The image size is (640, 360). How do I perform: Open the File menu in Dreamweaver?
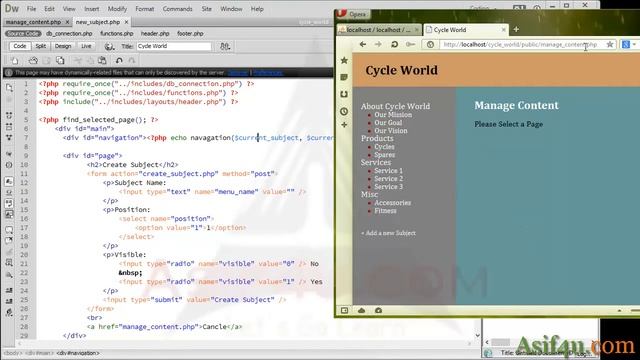click(x=31, y=9)
